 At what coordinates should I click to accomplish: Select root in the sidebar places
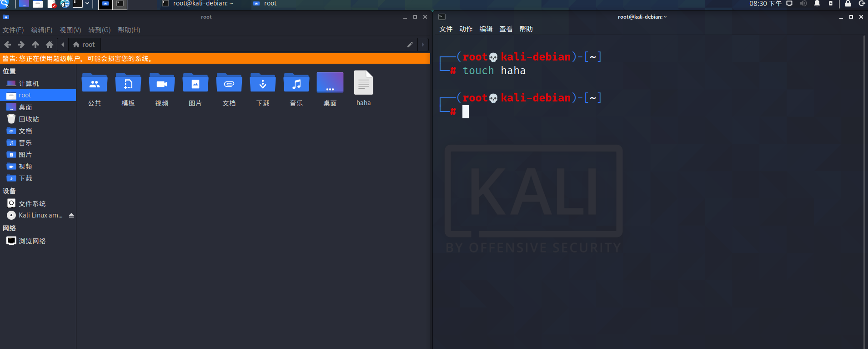pos(38,95)
